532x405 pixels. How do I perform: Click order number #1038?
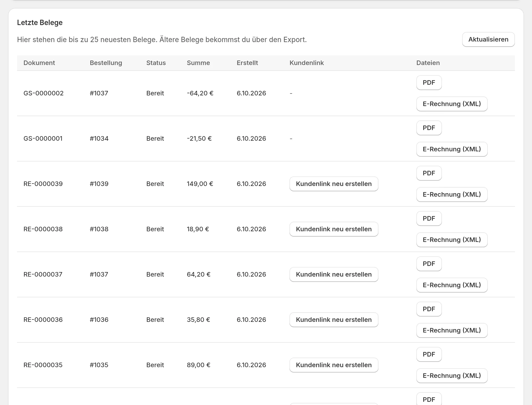(x=99, y=229)
